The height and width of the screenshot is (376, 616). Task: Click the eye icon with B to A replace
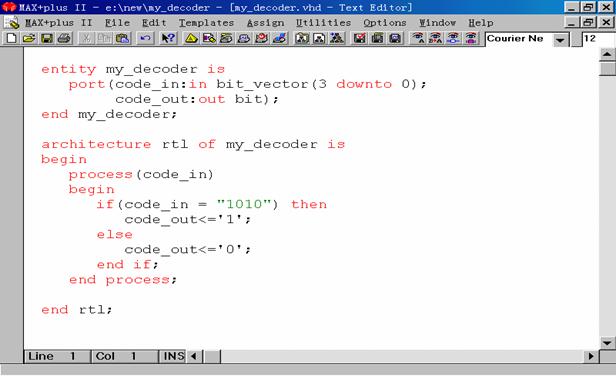(x=435, y=38)
